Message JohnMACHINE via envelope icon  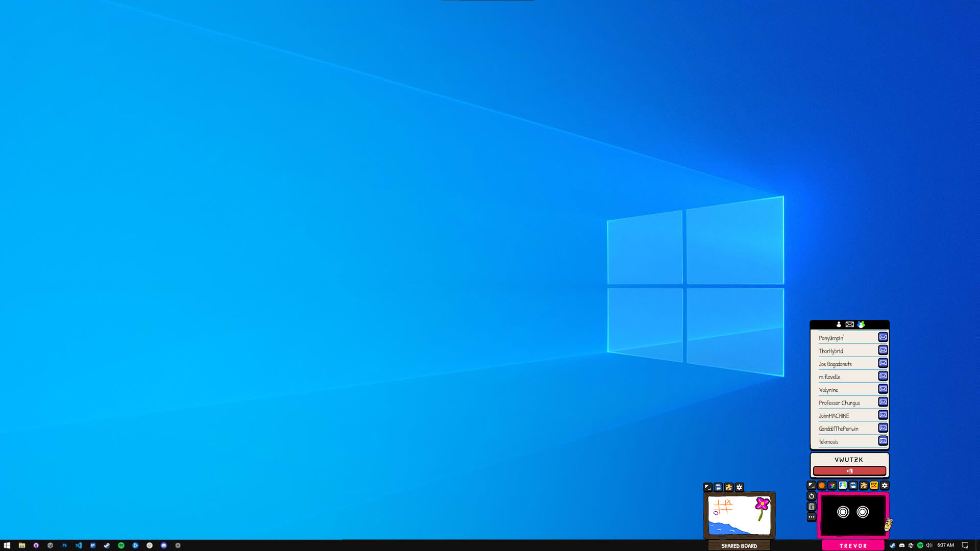883,415
